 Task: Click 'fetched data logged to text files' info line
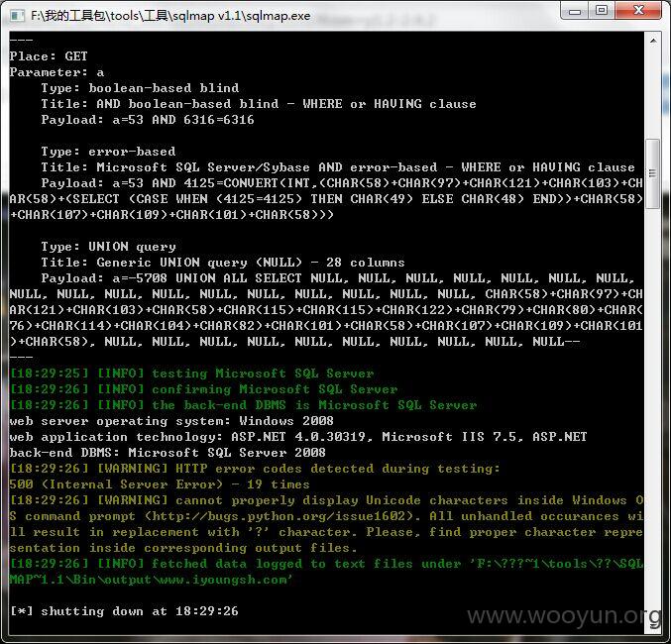pos(326,563)
